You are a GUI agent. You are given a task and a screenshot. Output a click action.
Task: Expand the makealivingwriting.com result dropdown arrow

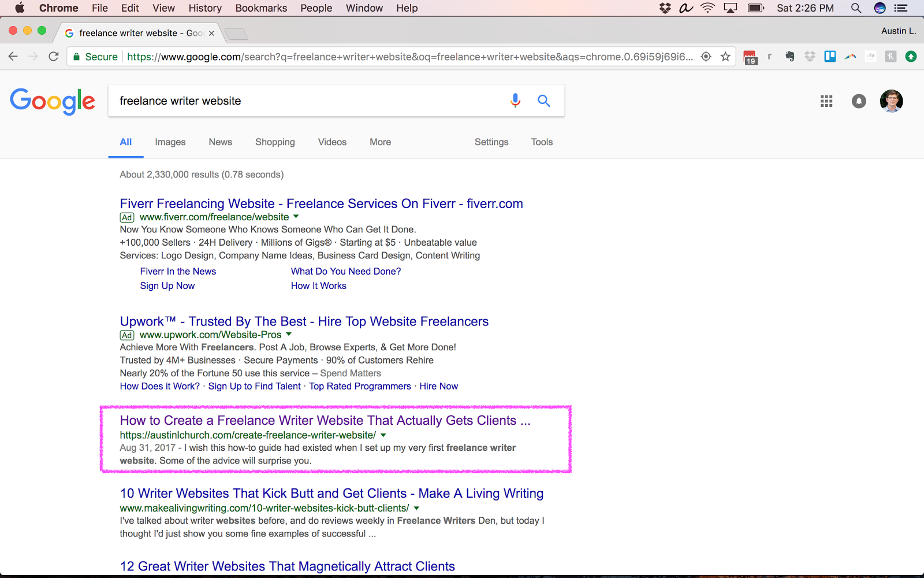point(416,508)
